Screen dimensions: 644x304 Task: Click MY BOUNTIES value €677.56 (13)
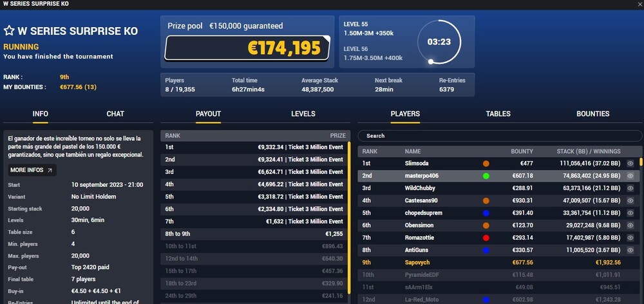(x=78, y=87)
